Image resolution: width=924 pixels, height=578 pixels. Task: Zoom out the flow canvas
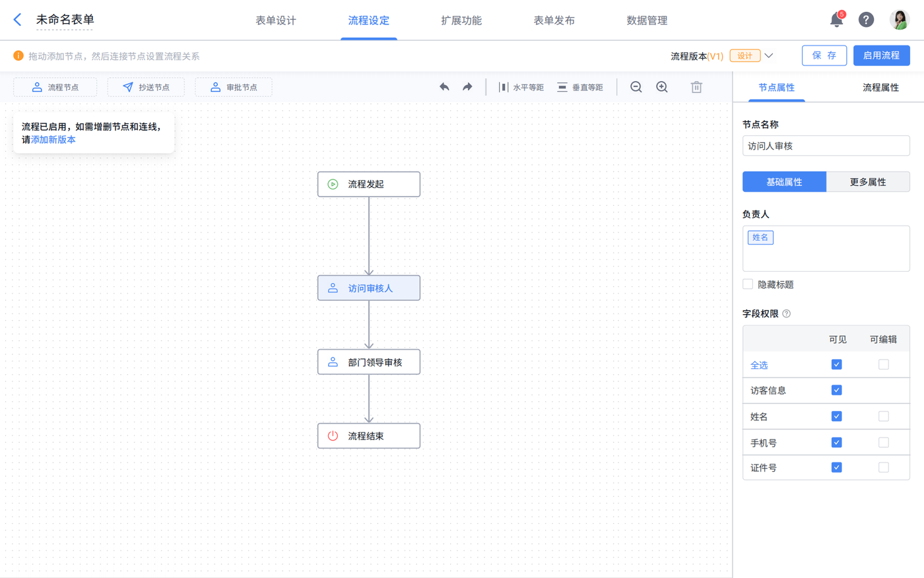636,87
